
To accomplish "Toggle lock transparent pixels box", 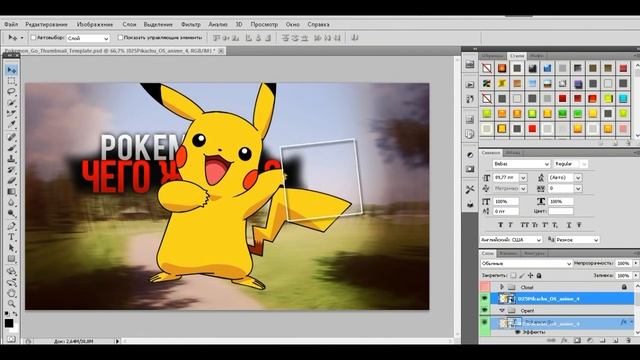I will click(513, 276).
